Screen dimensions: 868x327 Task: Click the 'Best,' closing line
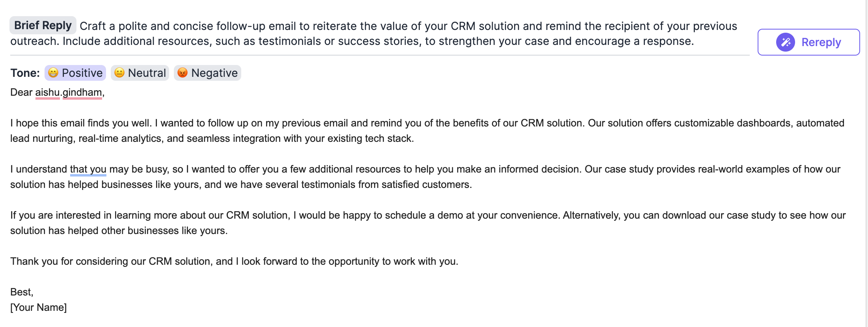[x=22, y=292]
